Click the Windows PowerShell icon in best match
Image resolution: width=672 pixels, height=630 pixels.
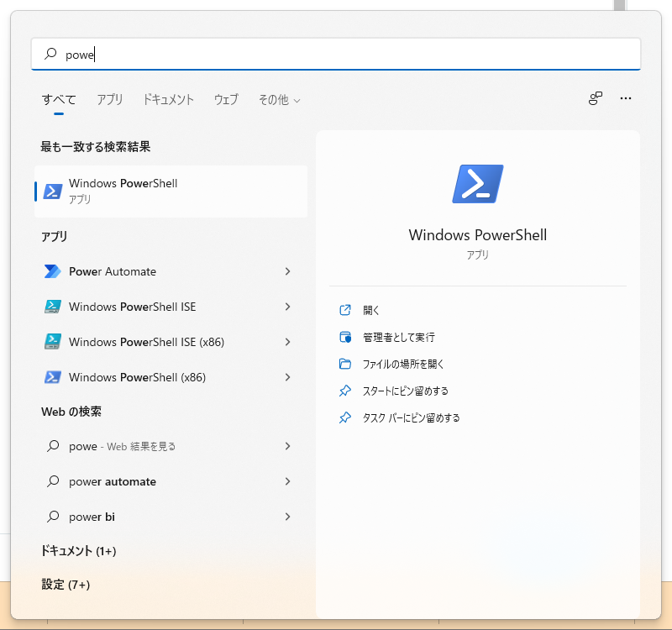(x=53, y=192)
